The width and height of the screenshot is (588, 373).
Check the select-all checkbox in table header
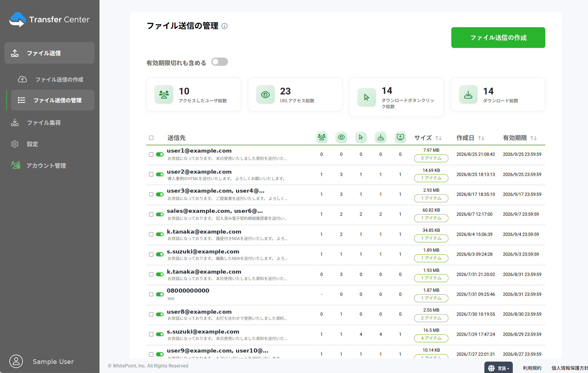click(151, 138)
